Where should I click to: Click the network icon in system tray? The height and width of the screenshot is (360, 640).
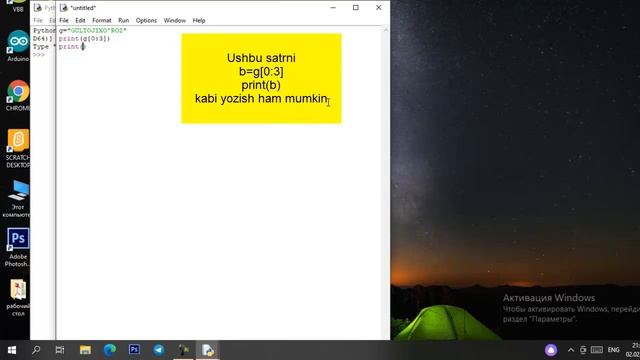583,350
